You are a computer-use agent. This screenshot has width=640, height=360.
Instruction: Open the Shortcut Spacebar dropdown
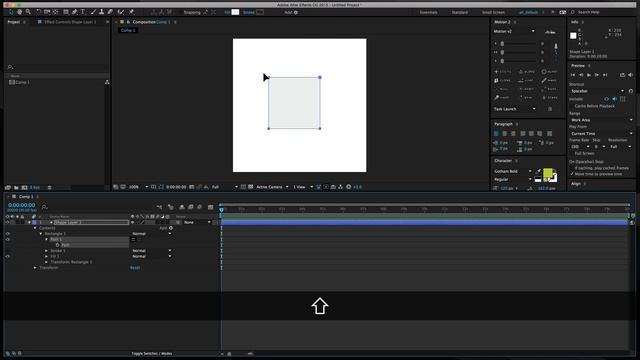(x=598, y=91)
